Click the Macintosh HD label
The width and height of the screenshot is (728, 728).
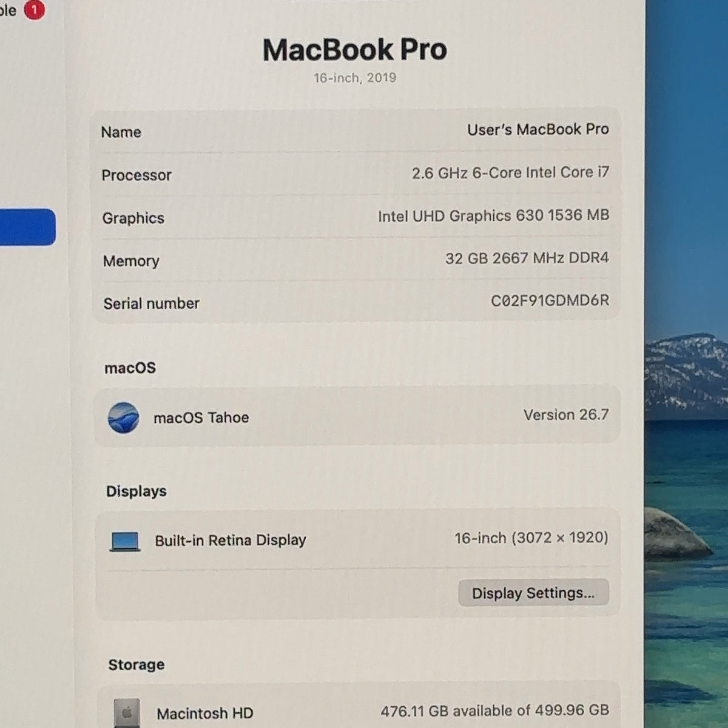click(x=205, y=713)
